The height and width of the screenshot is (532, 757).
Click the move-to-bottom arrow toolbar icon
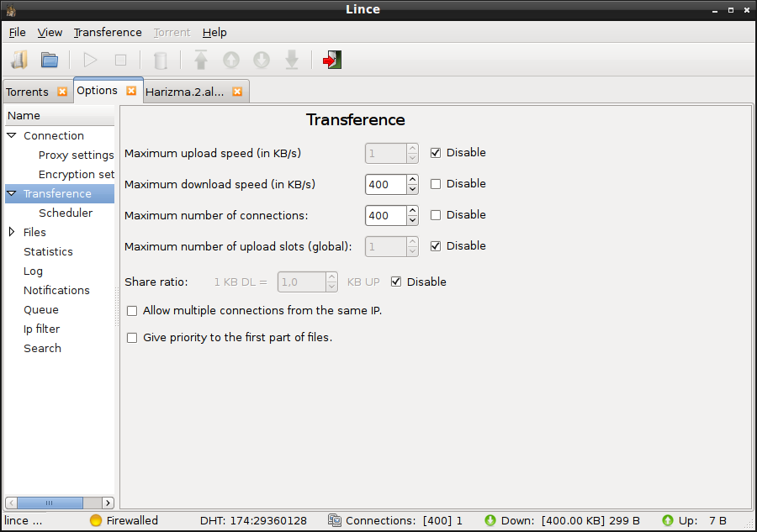pyautogui.click(x=292, y=60)
